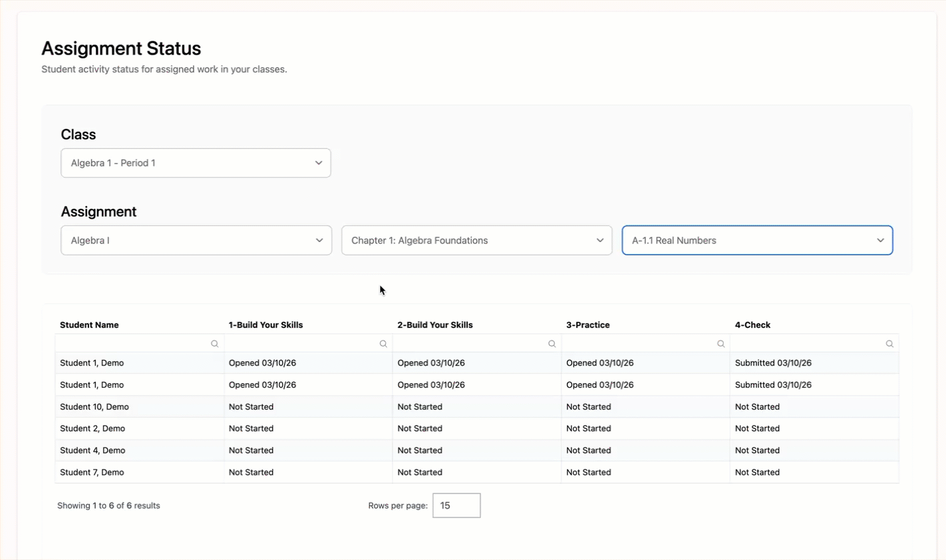Image resolution: width=946 pixels, height=560 pixels.
Task: Select the Student 4, Demo name cell
Action: (x=140, y=451)
